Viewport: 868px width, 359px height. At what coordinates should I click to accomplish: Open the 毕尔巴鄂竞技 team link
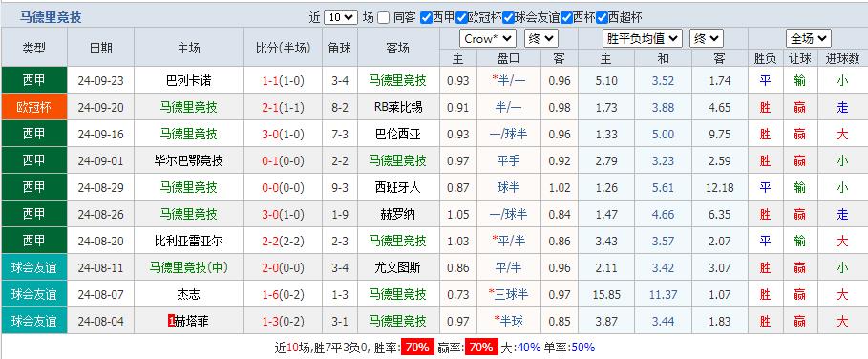[189, 160]
